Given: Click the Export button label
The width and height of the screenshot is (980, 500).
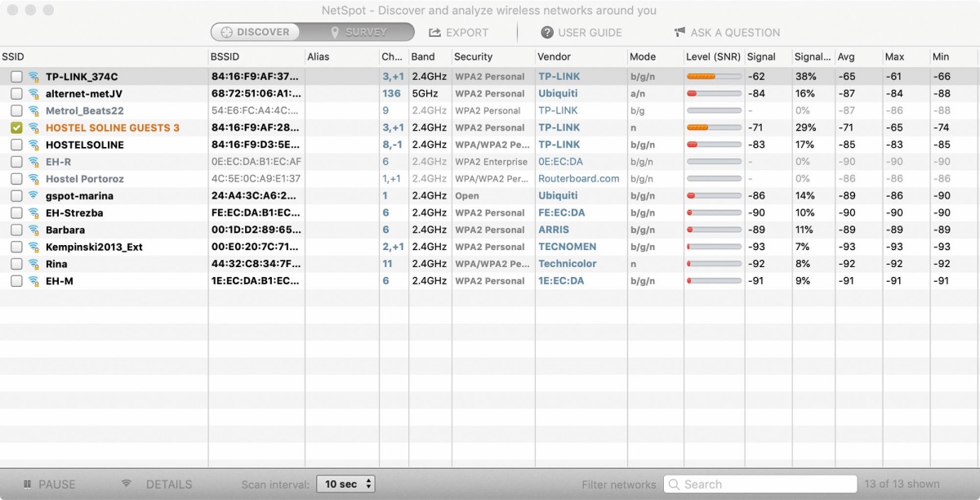Looking at the screenshot, I should pos(467,33).
